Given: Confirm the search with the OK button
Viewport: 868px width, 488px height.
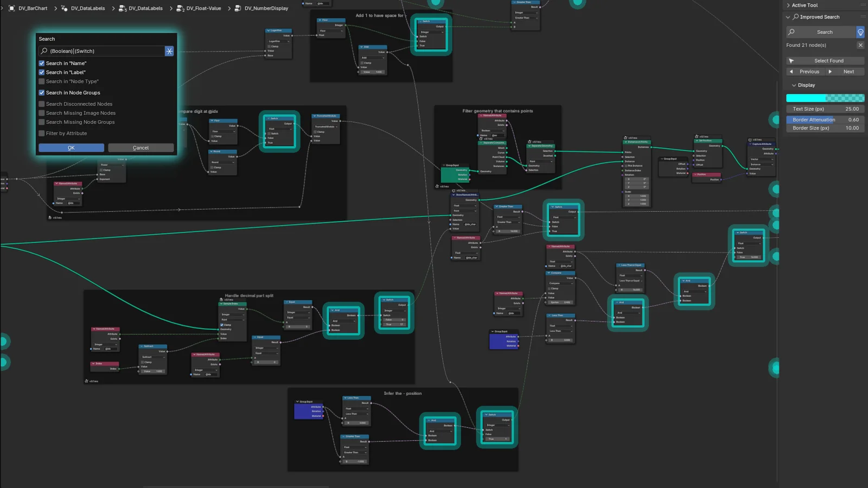Looking at the screenshot, I should point(71,147).
